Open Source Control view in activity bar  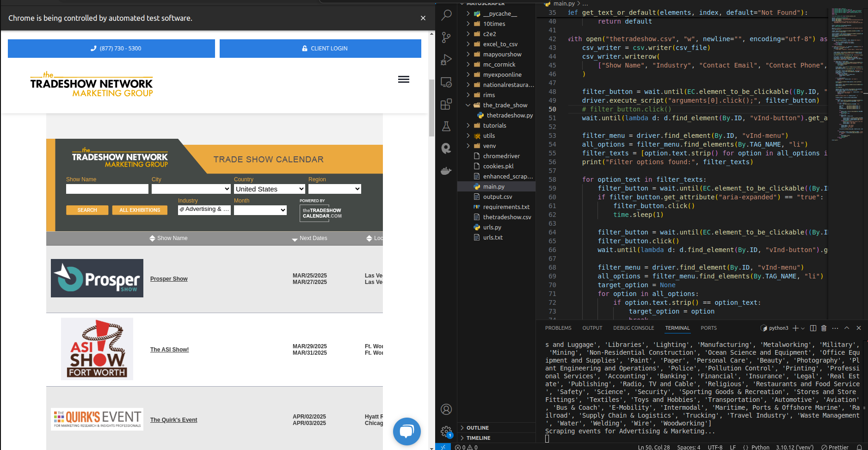pos(446,37)
